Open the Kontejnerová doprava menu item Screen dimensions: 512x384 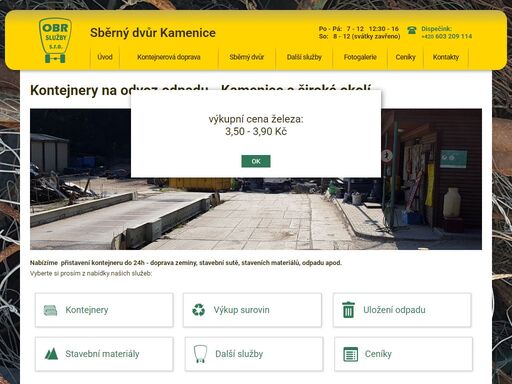click(169, 57)
